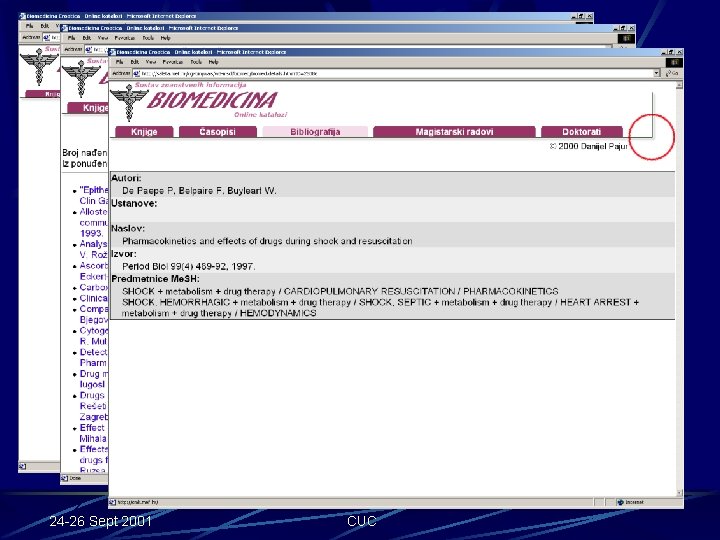Viewport: 720px width, 540px height.
Task: Click the page icon in middle window address bar
Action: pyautogui.click(x=89, y=49)
